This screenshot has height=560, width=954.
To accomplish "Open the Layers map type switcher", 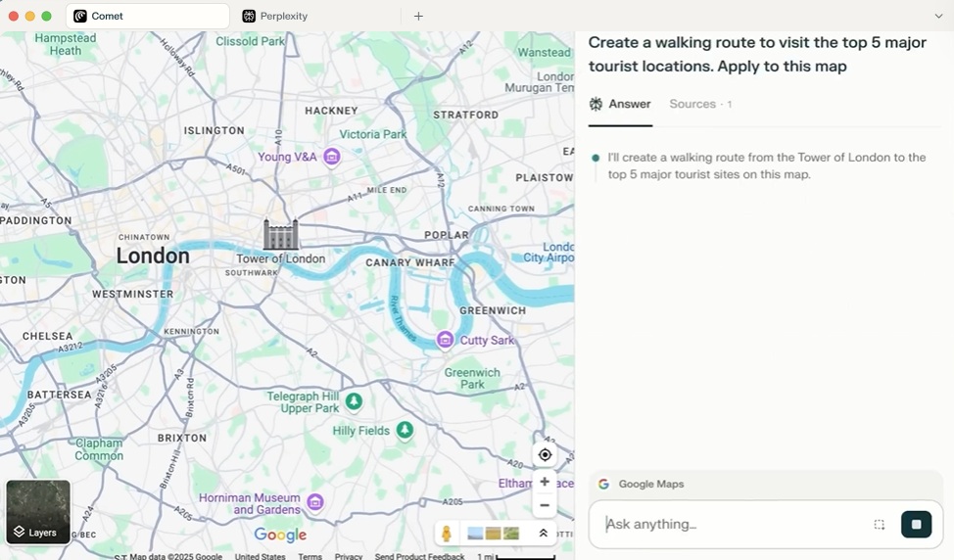I will click(x=38, y=512).
